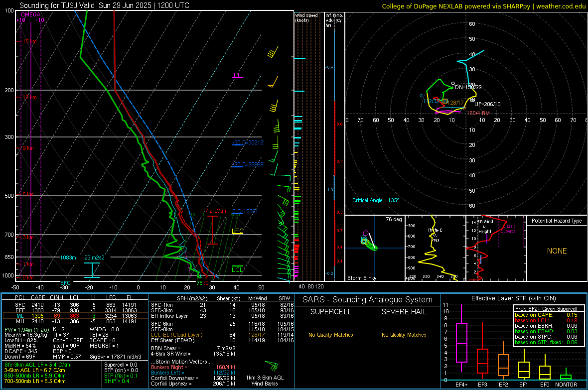Click the Eff Inflow Layer row label
This screenshot has width=588, height=390.
pyautogui.click(x=169, y=316)
